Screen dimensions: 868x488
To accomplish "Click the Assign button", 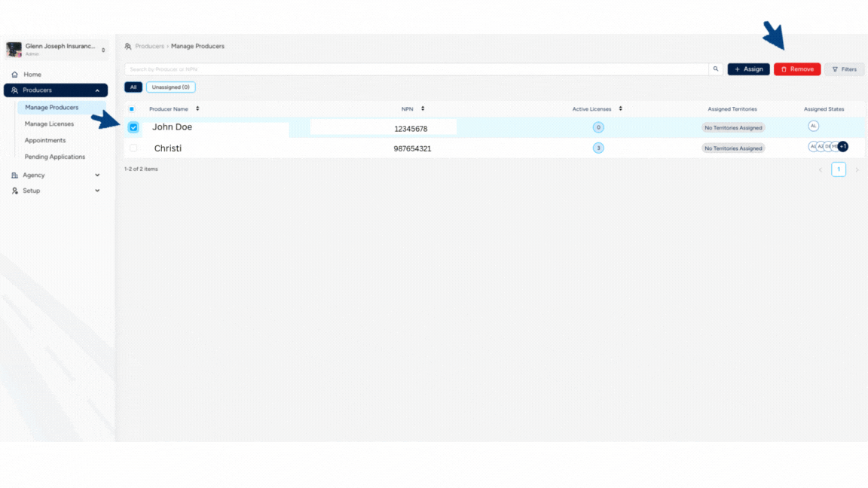I will pos(748,69).
